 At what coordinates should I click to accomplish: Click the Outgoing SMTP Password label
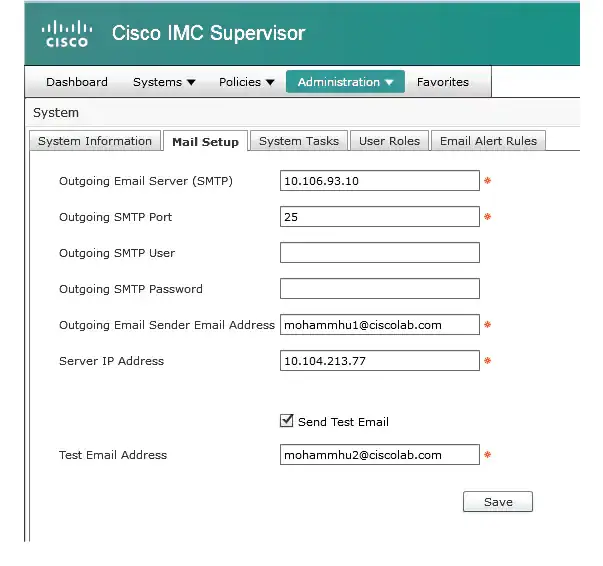(x=130, y=289)
